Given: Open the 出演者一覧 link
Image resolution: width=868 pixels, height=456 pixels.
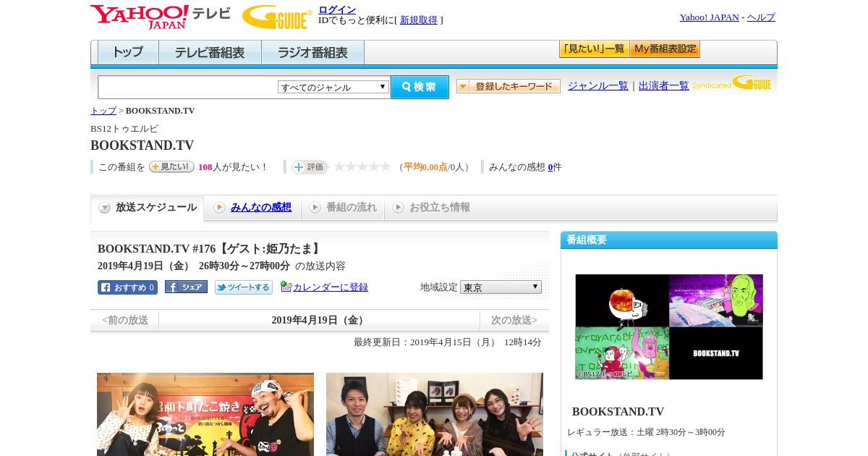Looking at the screenshot, I should [x=664, y=86].
